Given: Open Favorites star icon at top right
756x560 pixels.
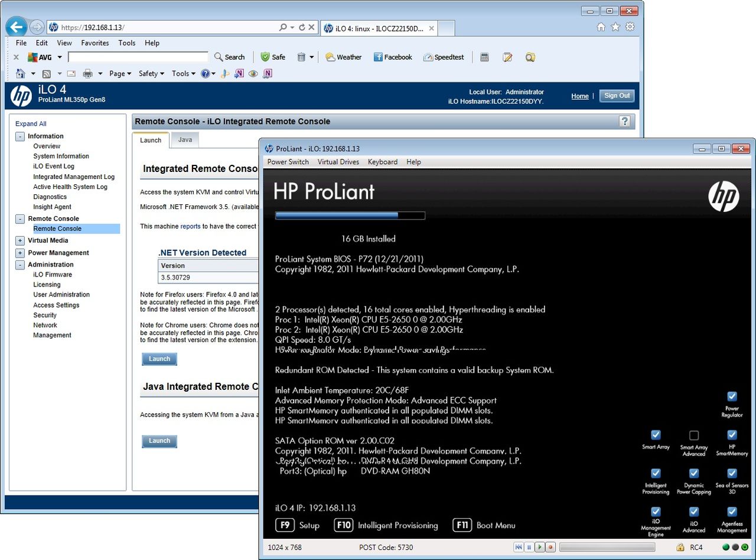Looking at the screenshot, I should pos(615,27).
